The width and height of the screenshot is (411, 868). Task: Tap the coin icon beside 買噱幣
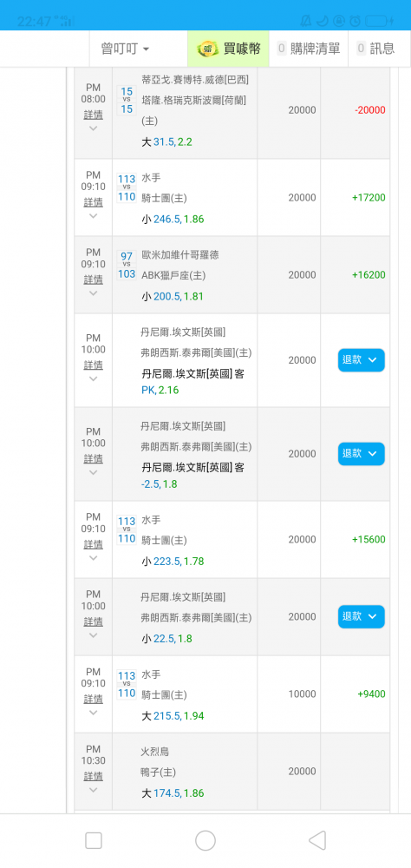[208, 49]
